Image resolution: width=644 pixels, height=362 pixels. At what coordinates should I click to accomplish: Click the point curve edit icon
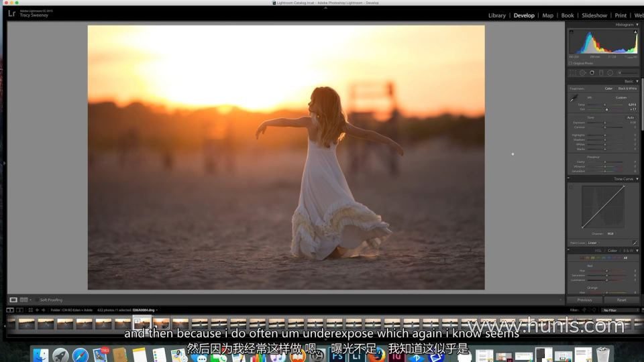click(635, 243)
